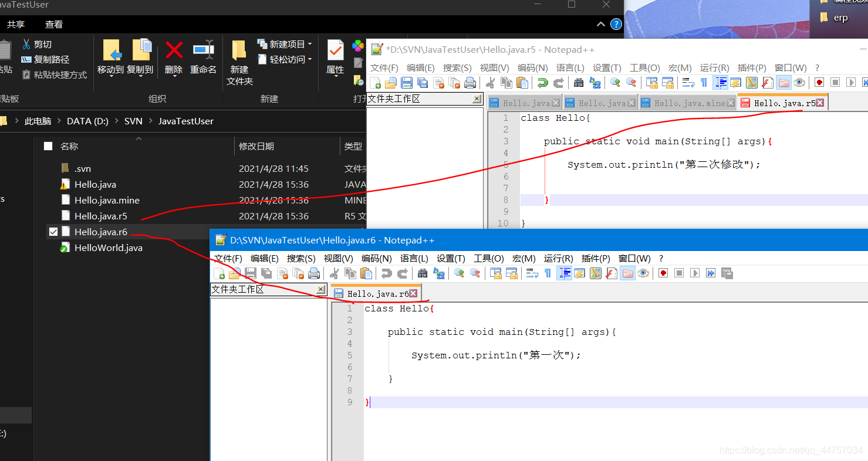Open 语言(L) menu in Hello.java.r5 window
This screenshot has height=461, width=868.
click(x=570, y=67)
